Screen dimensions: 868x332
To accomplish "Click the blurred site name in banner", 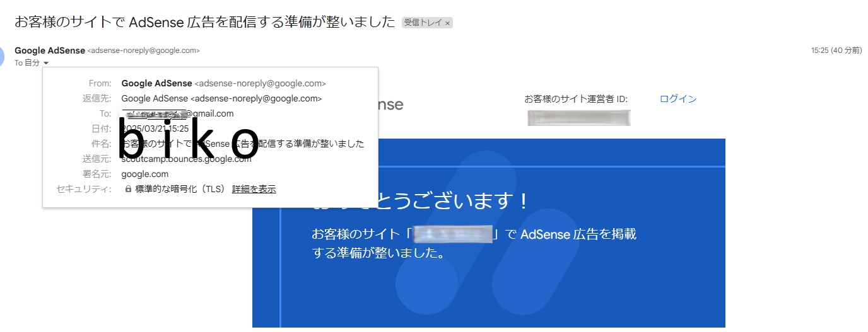I will click(x=453, y=234).
